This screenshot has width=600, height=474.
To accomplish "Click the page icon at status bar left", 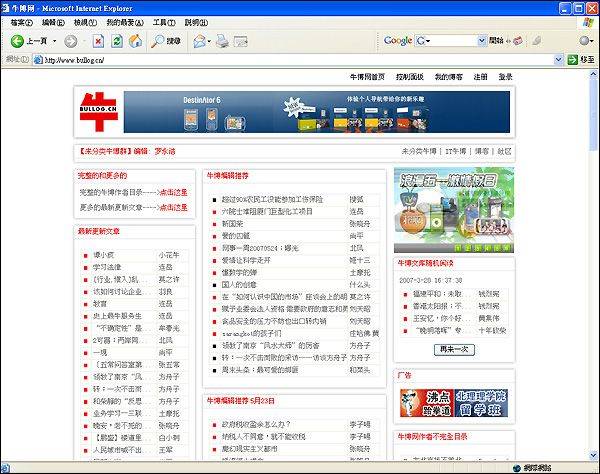I will 5,468.
